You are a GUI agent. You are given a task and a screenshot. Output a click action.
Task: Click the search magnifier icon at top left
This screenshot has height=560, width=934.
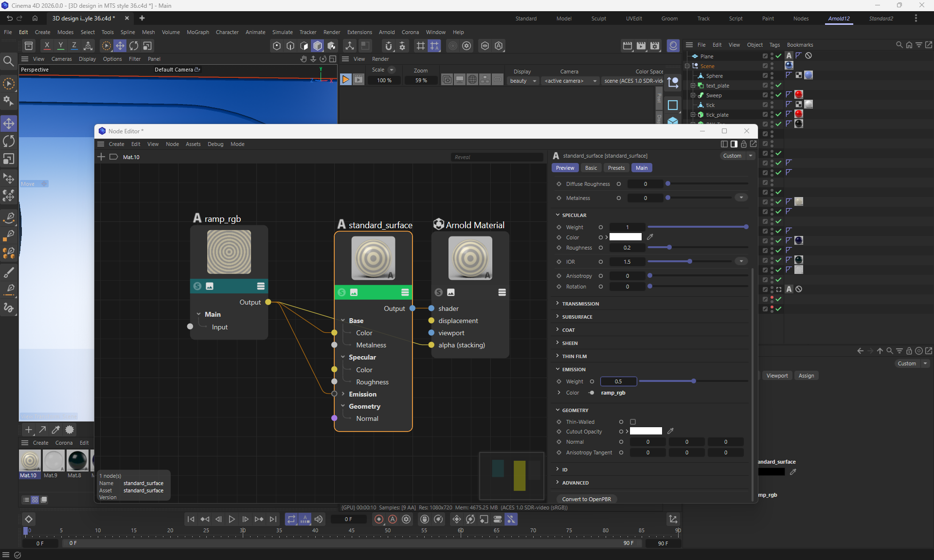[8, 61]
